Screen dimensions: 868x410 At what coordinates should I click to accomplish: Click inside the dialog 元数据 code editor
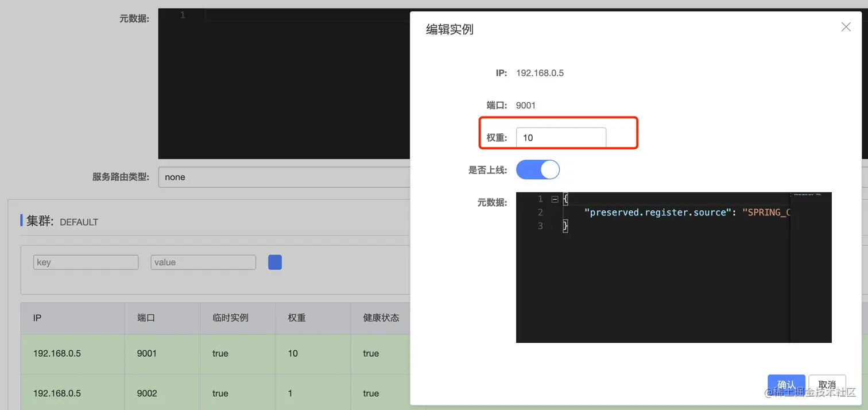673,268
